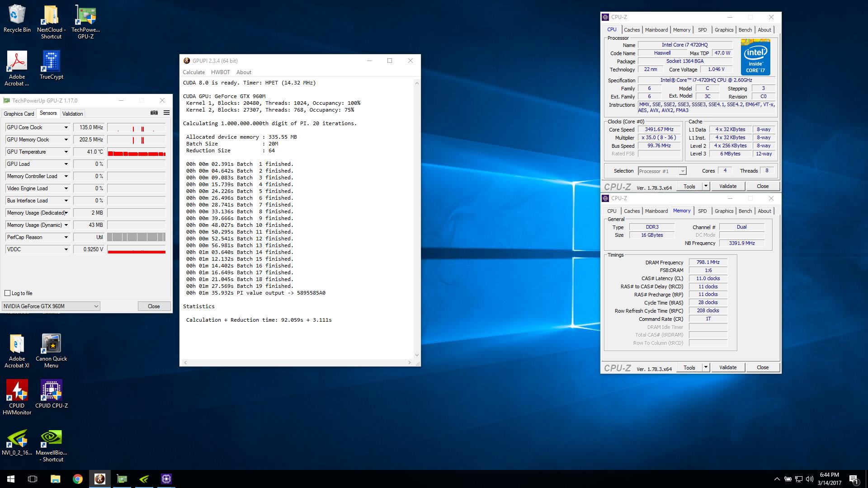This screenshot has height=488, width=868.
Task: Open GPU Core Clock sensor dropdown
Action: pyautogui.click(x=66, y=127)
